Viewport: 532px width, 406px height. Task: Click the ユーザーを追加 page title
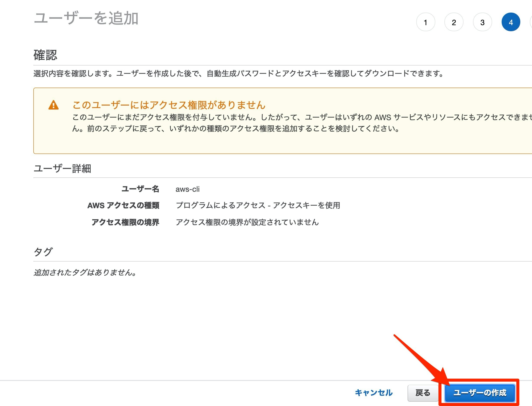(x=86, y=18)
